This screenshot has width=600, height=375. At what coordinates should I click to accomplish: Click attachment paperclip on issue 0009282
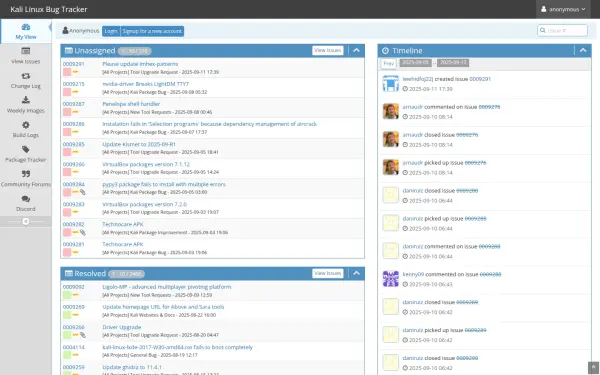click(83, 232)
